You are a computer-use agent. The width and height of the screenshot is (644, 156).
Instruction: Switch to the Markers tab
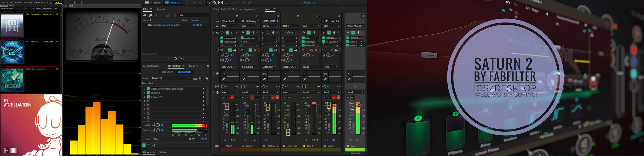click(x=193, y=66)
